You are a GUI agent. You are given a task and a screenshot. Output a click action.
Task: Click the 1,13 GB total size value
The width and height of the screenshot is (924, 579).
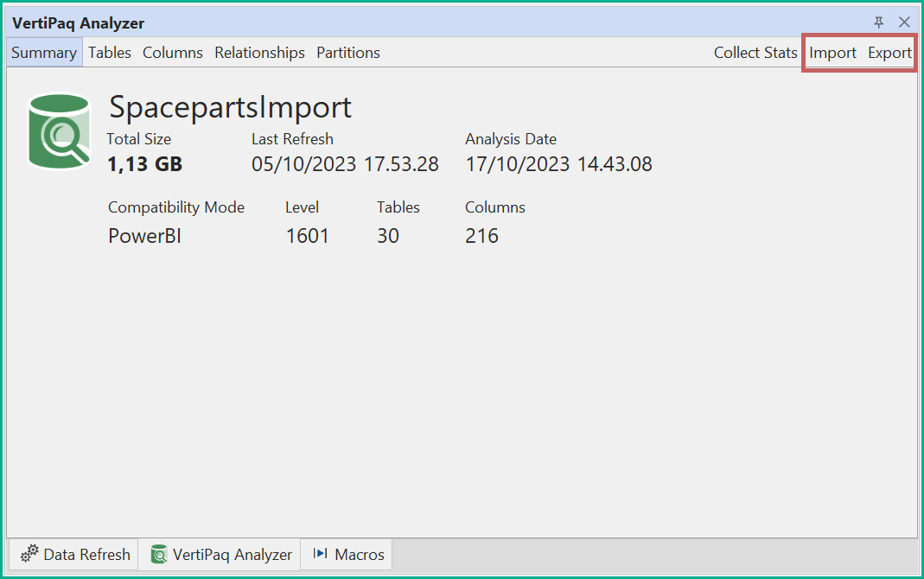pos(144,164)
